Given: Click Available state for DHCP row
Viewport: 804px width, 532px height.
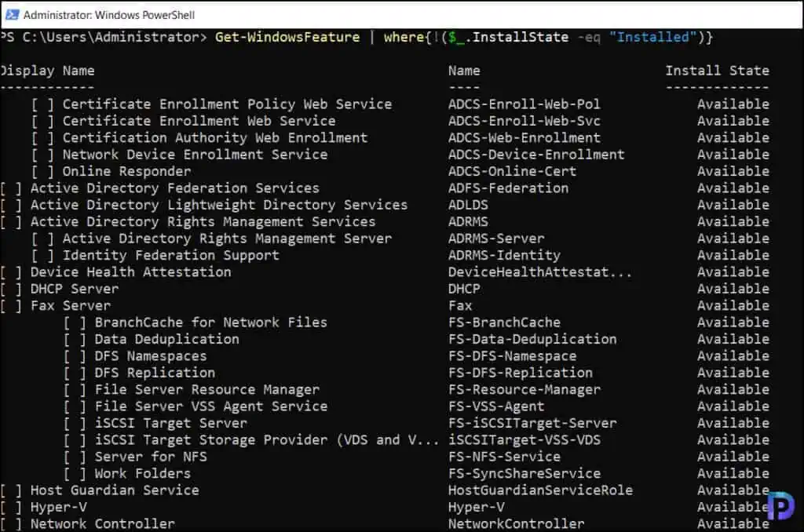Looking at the screenshot, I should click(x=733, y=289).
